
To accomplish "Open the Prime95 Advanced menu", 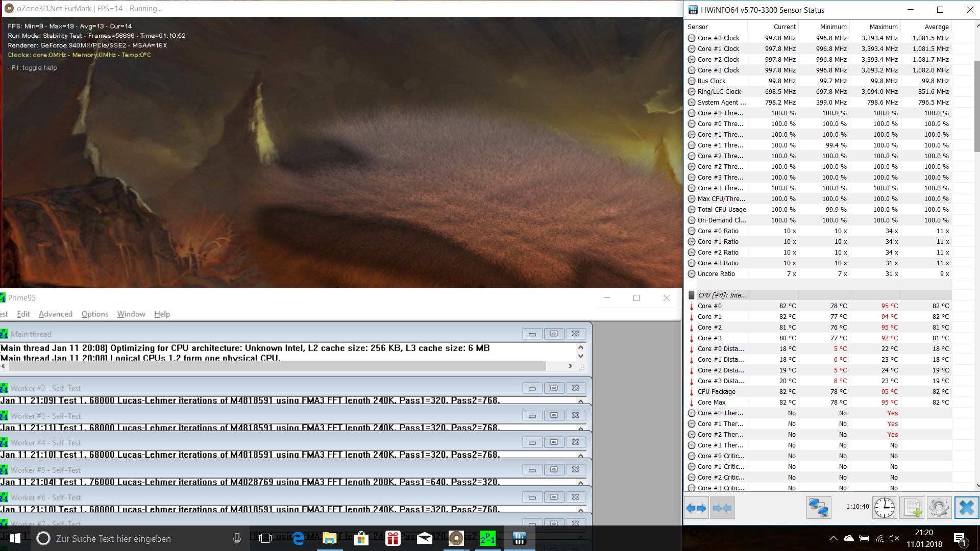I will pyautogui.click(x=55, y=314).
